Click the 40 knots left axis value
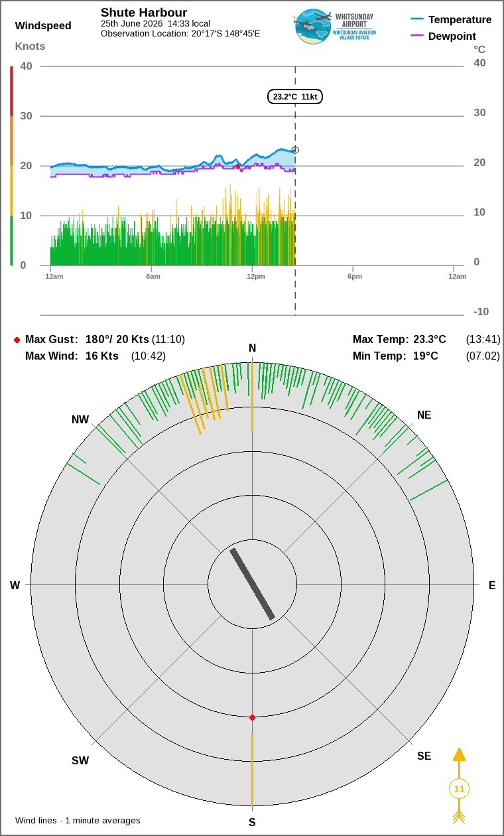 pos(26,66)
